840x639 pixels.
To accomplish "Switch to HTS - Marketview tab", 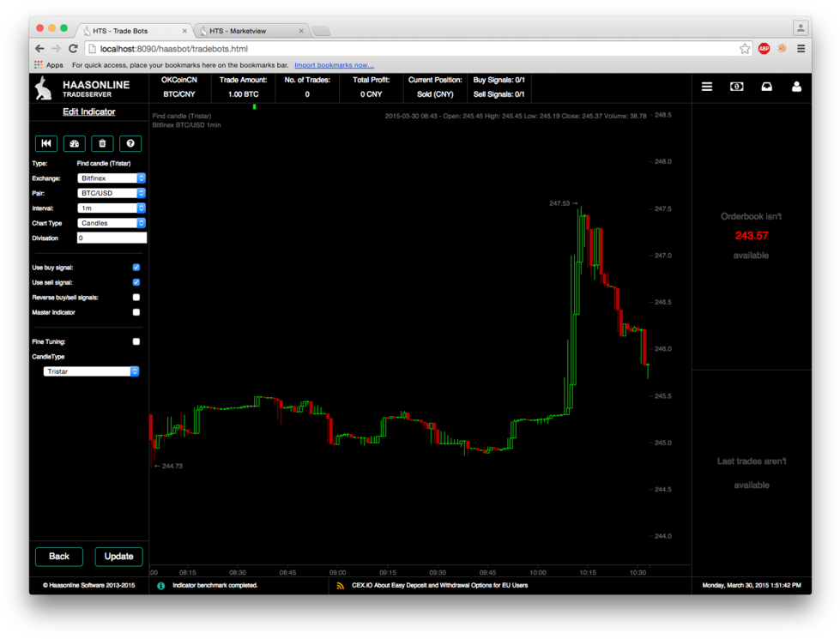I will pos(251,31).
